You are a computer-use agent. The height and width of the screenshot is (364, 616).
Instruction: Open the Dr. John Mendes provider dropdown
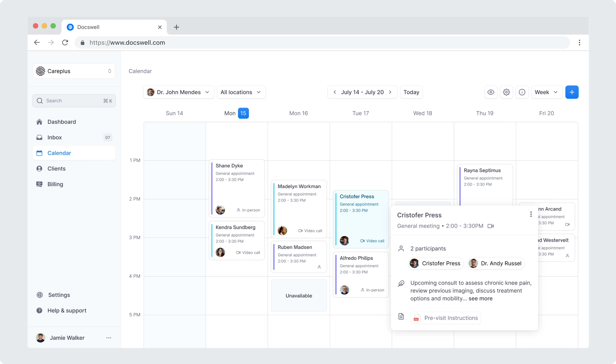pyautogui.click(x=178, y=92)
